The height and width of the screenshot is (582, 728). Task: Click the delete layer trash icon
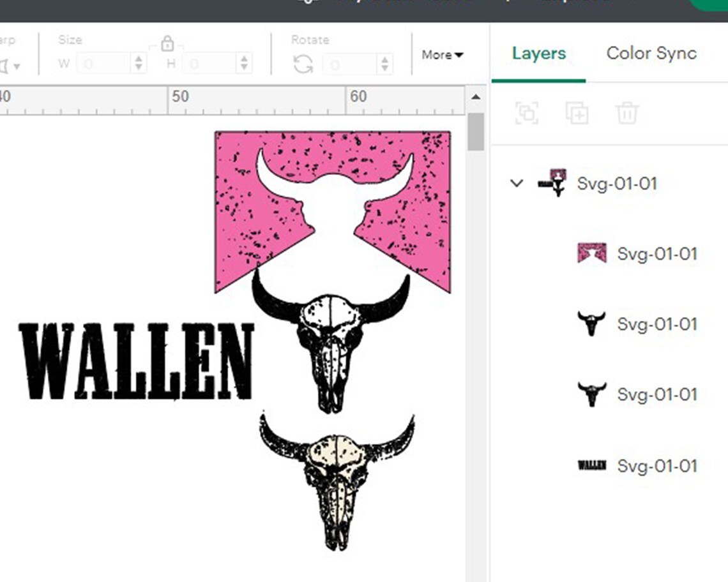(627, 114)
